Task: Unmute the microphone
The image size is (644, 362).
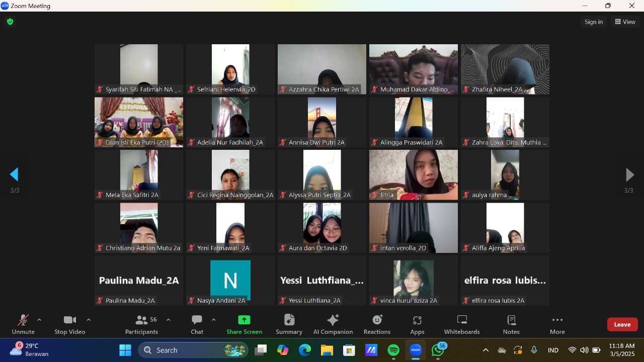Action: click(x=23, y=324)
